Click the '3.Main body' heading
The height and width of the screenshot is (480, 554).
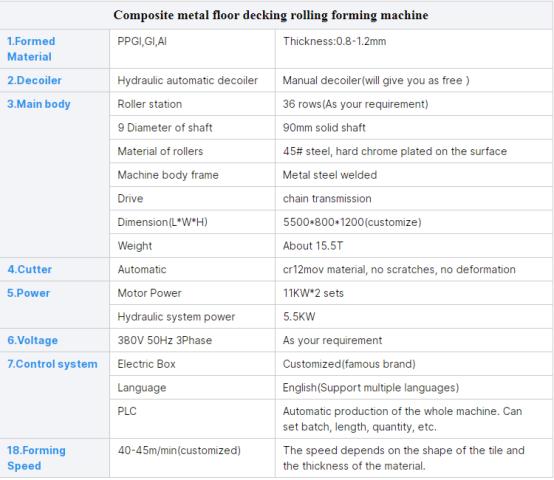[39, 104]
